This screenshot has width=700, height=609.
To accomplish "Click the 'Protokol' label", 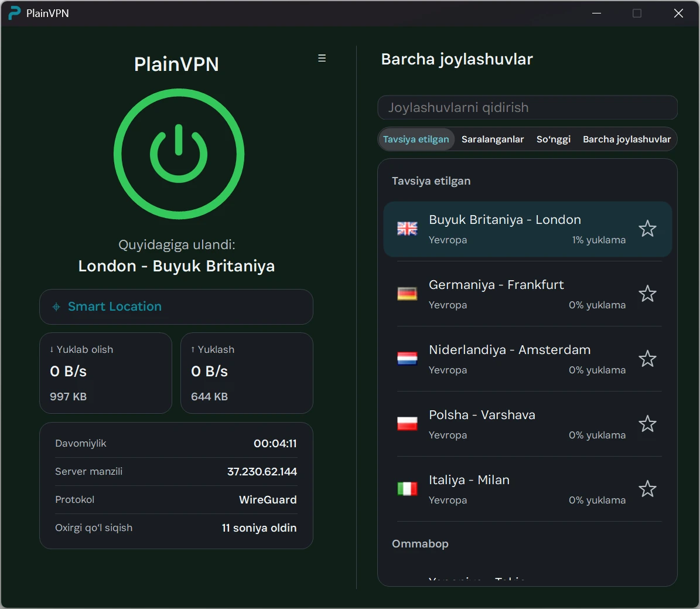I will point(74,499).
